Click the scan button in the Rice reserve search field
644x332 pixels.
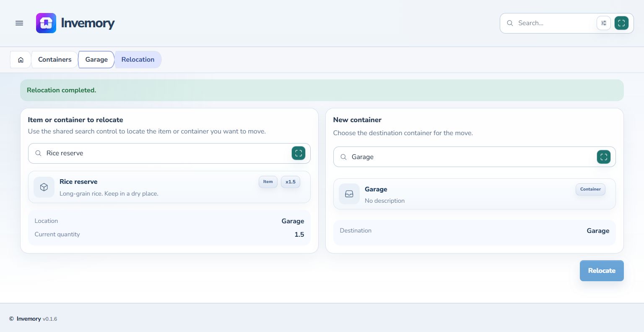click(299, 153)
